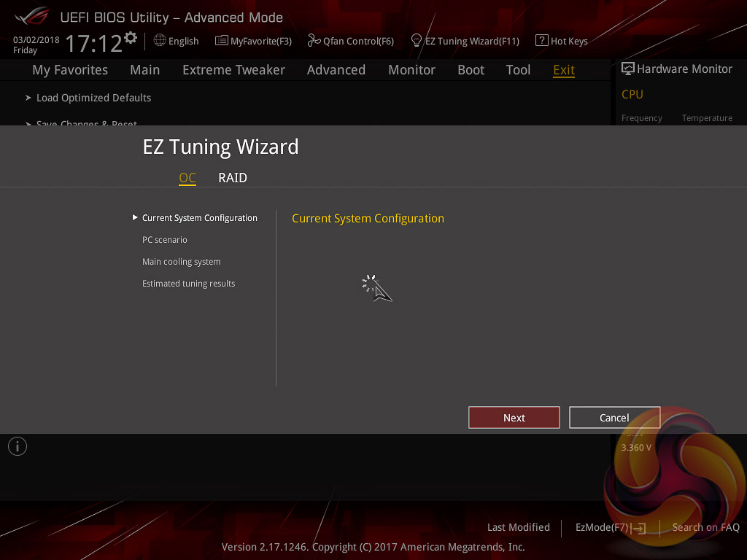
Task: Open the Main menu tab
Action: click(x=145, y=70)
